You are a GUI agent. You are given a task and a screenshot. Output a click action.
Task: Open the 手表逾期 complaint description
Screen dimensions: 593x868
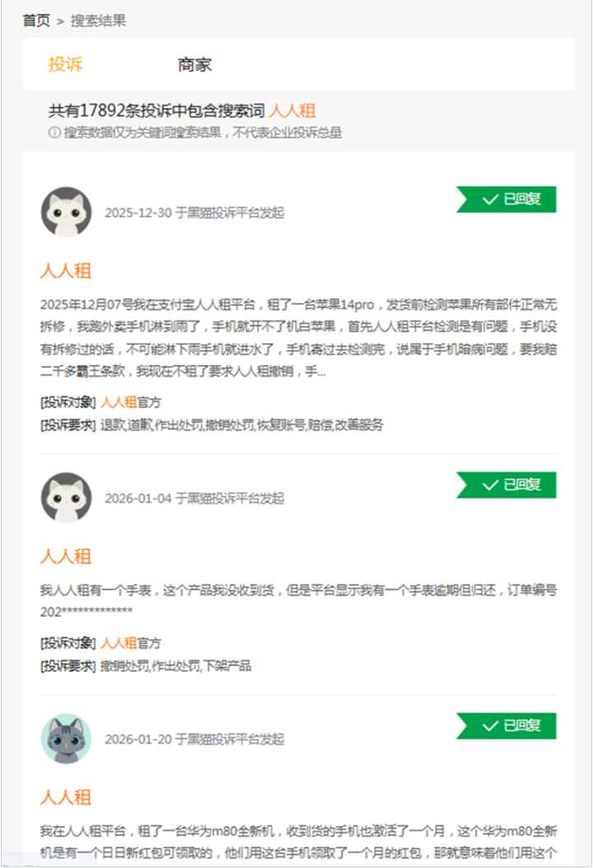click(298, 600)
